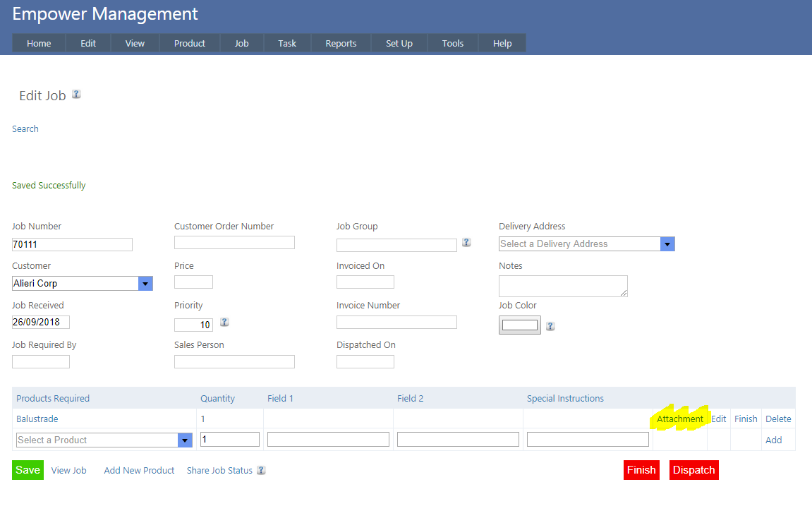Click the Add New Product link

click(139, 470)
